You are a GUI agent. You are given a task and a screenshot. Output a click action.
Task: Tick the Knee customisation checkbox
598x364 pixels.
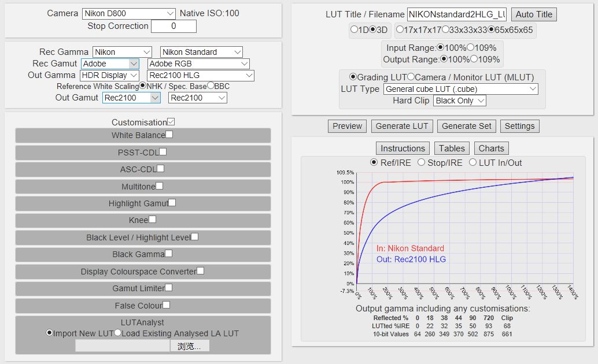point(153,220)
